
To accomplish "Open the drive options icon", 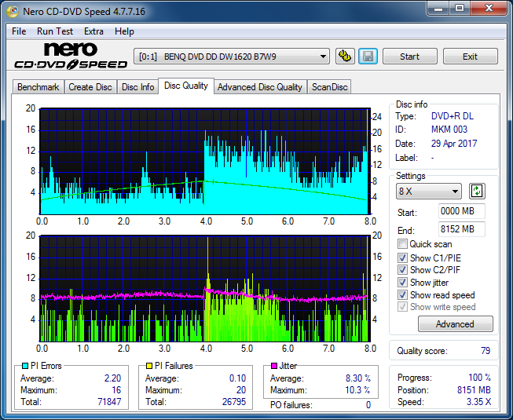I will [x=345, y=57].
